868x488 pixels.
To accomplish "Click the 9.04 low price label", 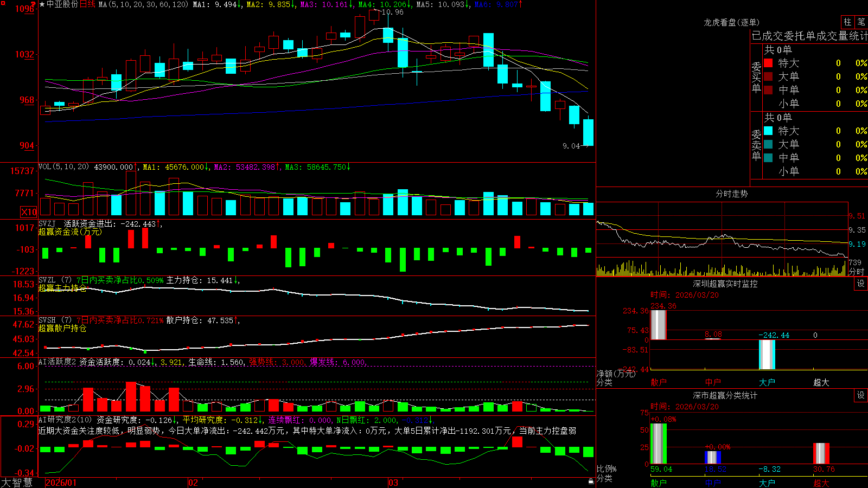I will coord(571,146).
